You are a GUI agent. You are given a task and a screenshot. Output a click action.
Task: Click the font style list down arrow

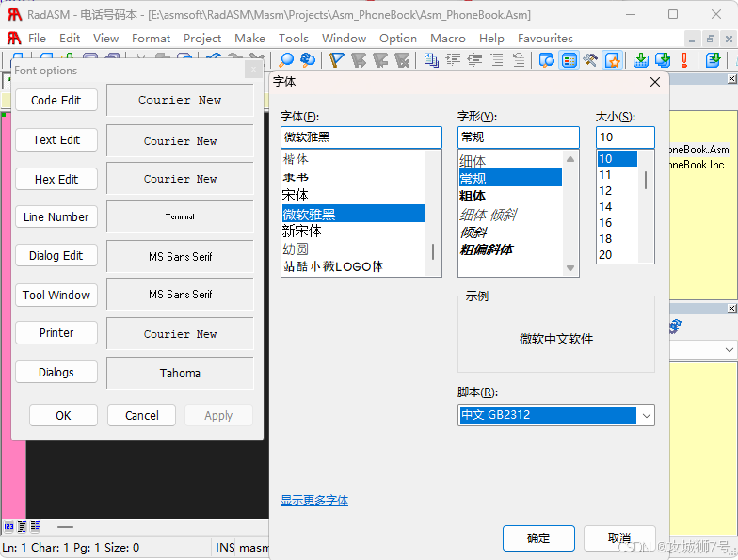[x=570, y=268]
